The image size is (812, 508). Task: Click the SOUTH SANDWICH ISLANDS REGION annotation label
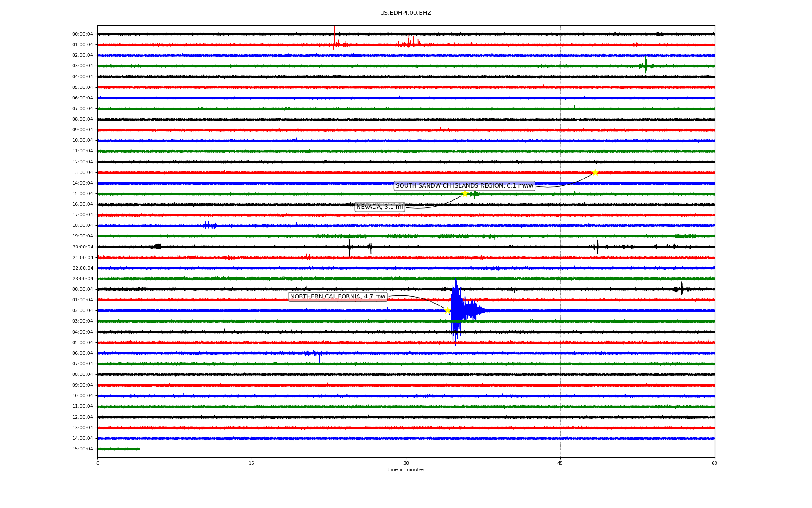coord(464,186)
